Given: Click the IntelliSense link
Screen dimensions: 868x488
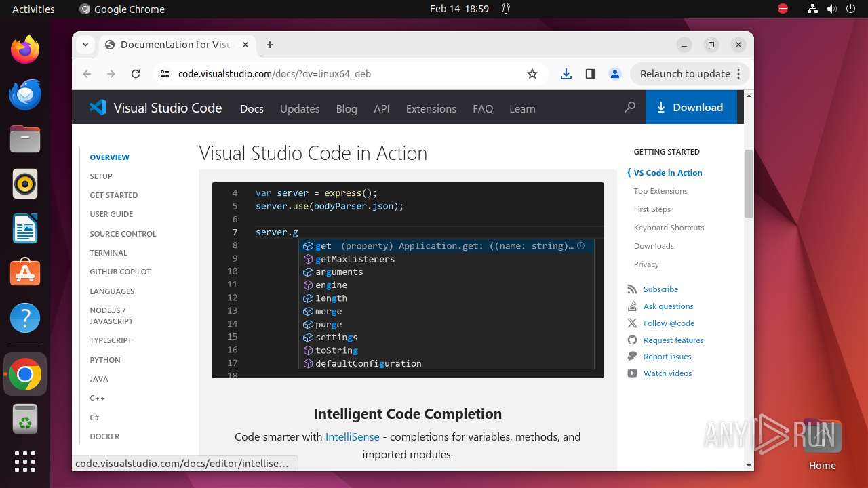Looking at the screenshot, I should pyautogui.click(x=353, y=437).
